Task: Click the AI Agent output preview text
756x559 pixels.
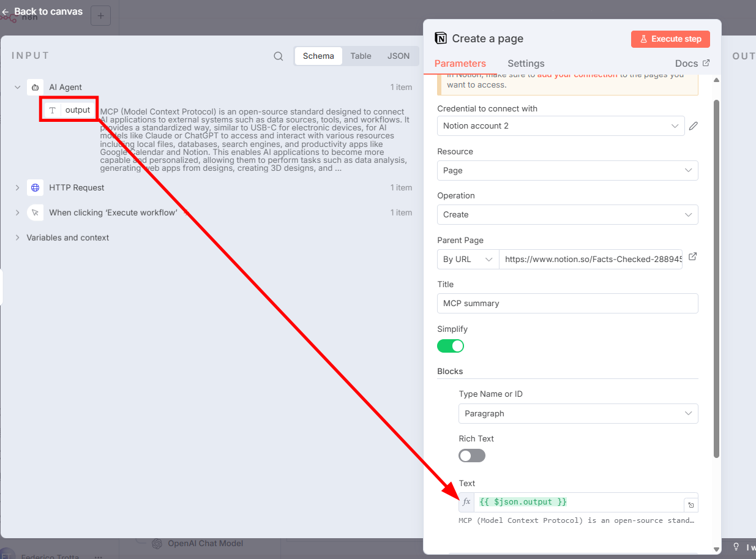Action: click(254, 140)
